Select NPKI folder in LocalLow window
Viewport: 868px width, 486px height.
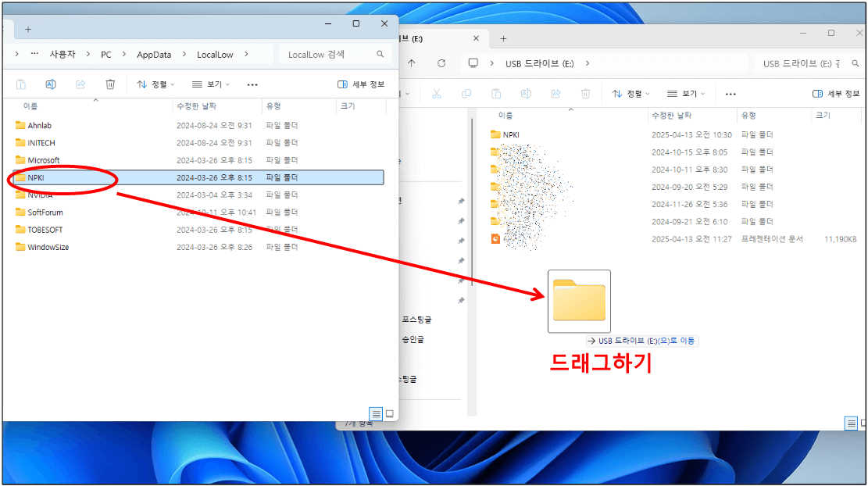[199, 177]
